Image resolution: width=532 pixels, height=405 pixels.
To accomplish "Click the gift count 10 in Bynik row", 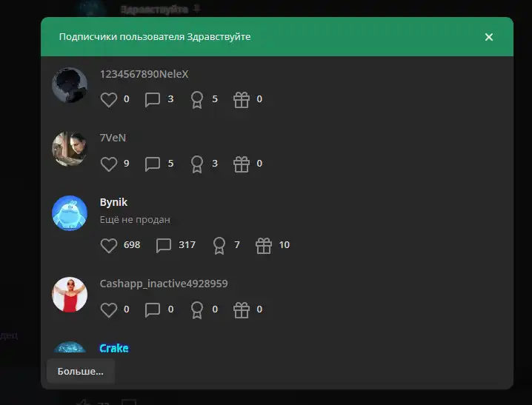I will tap(284, 244).
